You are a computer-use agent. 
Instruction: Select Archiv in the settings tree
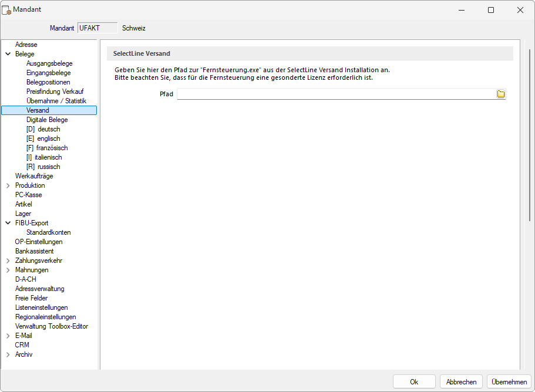(23, 354)
